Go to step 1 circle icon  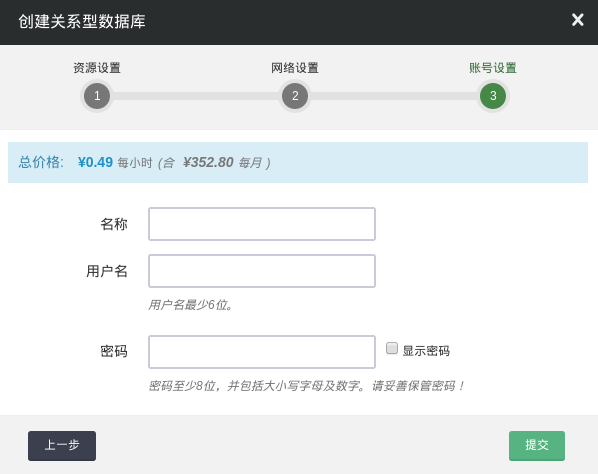(x=97, y=96)
